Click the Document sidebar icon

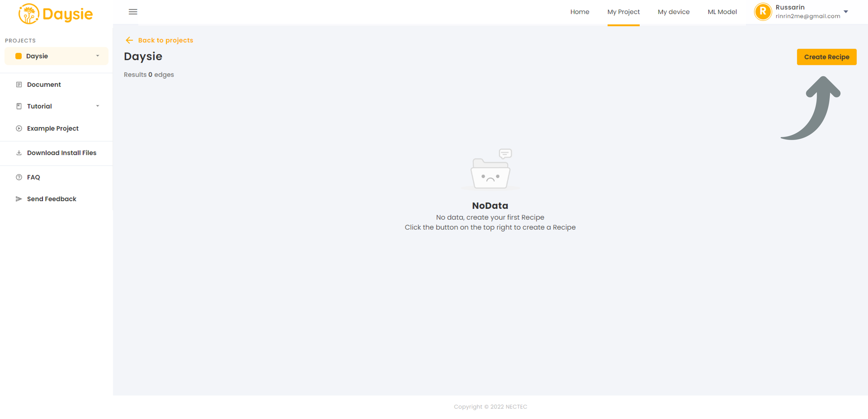click(x=19, y=85)
